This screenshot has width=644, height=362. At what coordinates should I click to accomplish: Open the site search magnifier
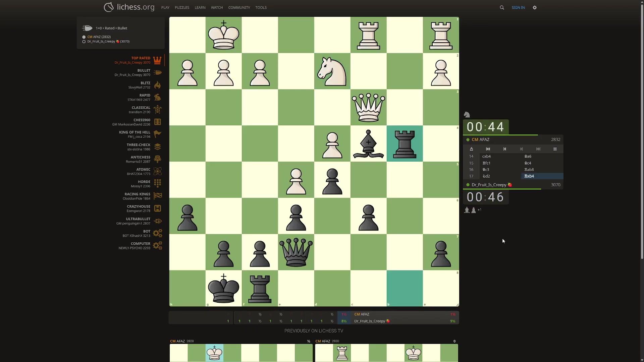(x=502, y=7)
